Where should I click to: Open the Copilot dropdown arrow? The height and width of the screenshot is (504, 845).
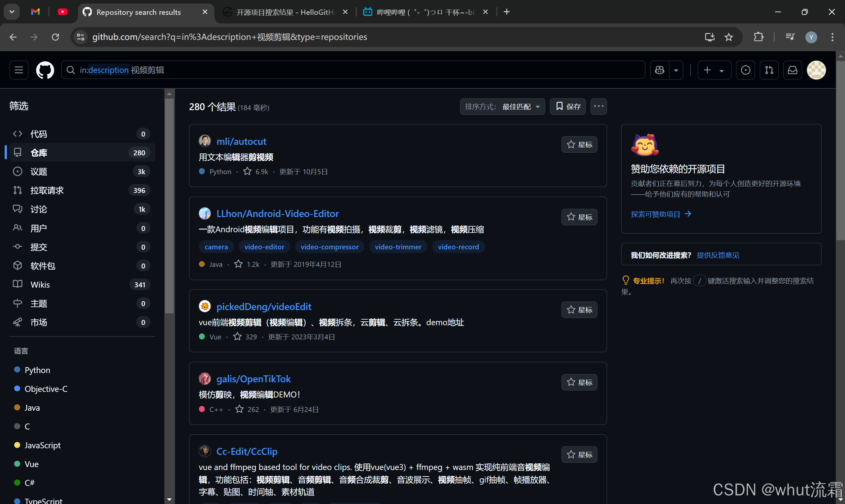coord(676,70)
